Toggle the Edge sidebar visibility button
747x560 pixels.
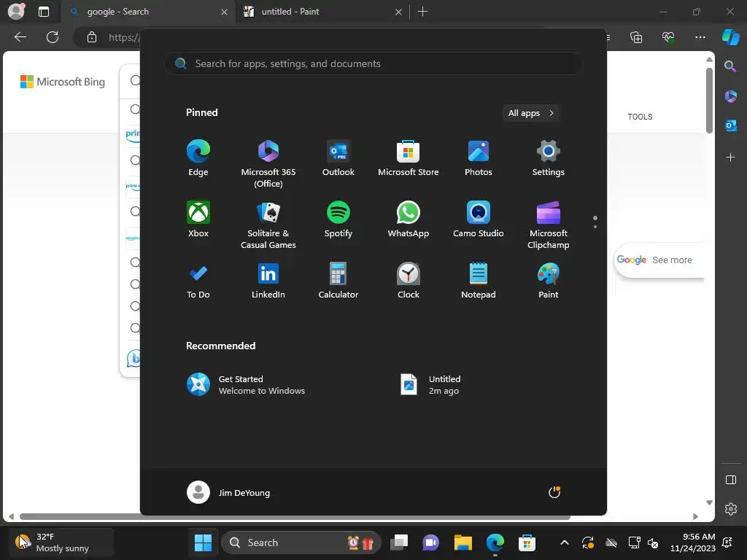click(x=731, y=480)
